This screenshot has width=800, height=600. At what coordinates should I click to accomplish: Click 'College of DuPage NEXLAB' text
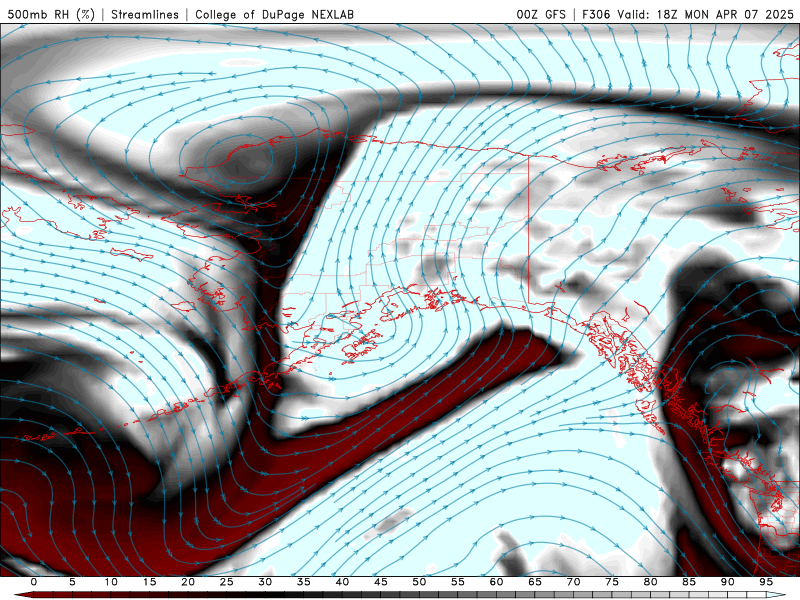click(x=274, y=14)
